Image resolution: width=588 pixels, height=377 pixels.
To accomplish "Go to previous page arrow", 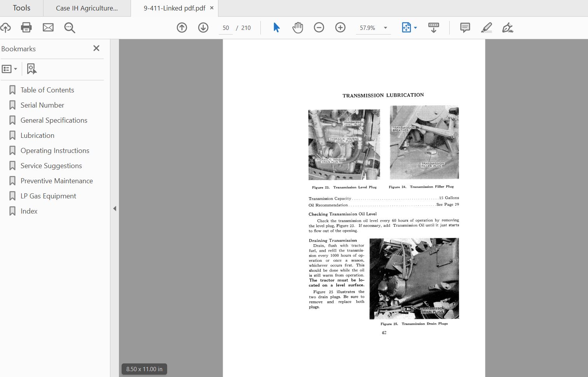I will coord(182,28).
